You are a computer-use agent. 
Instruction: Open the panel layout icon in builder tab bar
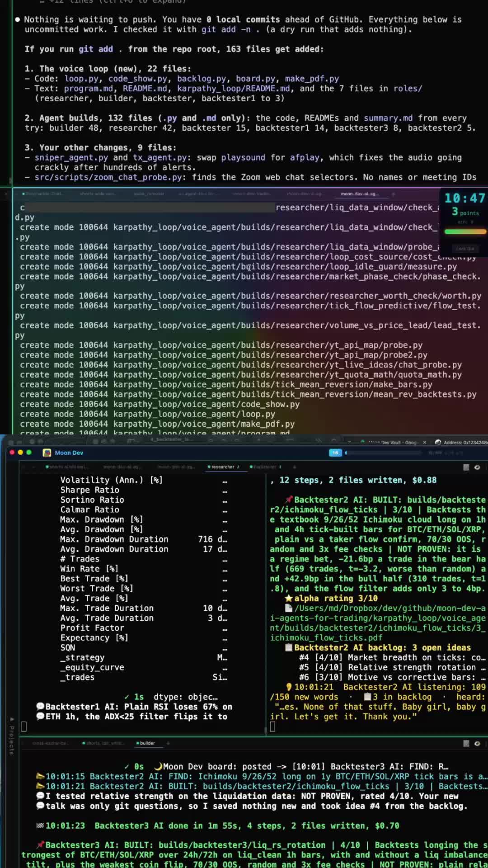466,743
